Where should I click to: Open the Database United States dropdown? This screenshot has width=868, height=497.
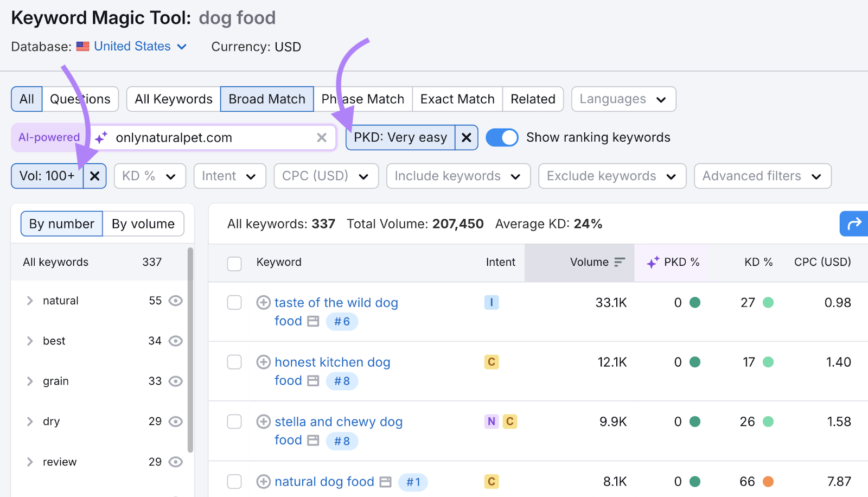[x=132, y=46]
